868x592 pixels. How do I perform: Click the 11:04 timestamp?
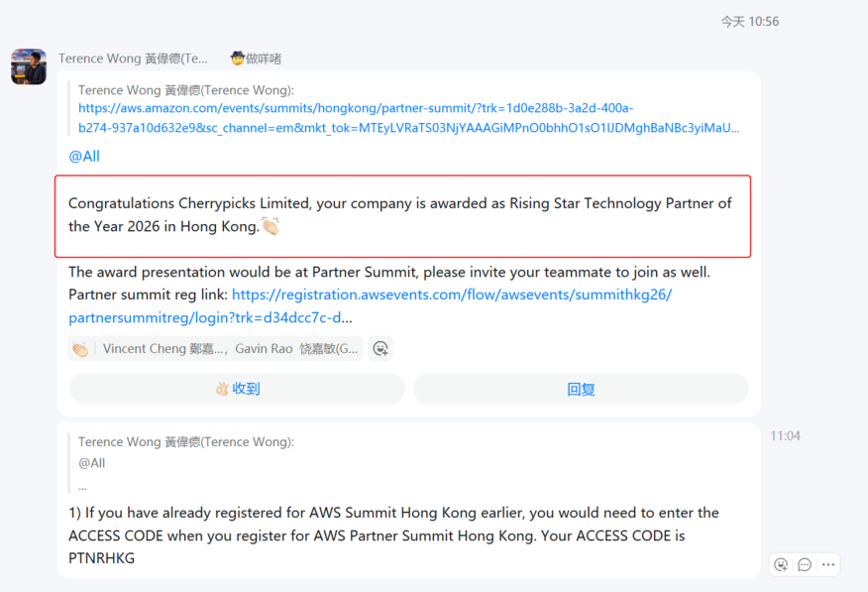point(785,436)
